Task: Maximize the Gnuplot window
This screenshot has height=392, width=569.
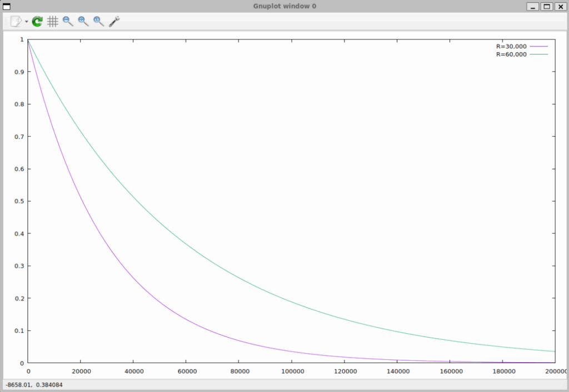Action: click(x=546, y=6)
